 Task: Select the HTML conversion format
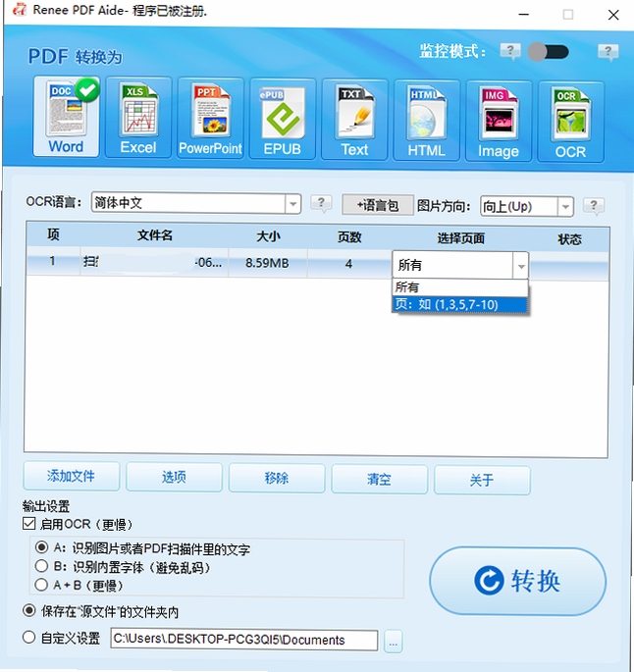427,121
